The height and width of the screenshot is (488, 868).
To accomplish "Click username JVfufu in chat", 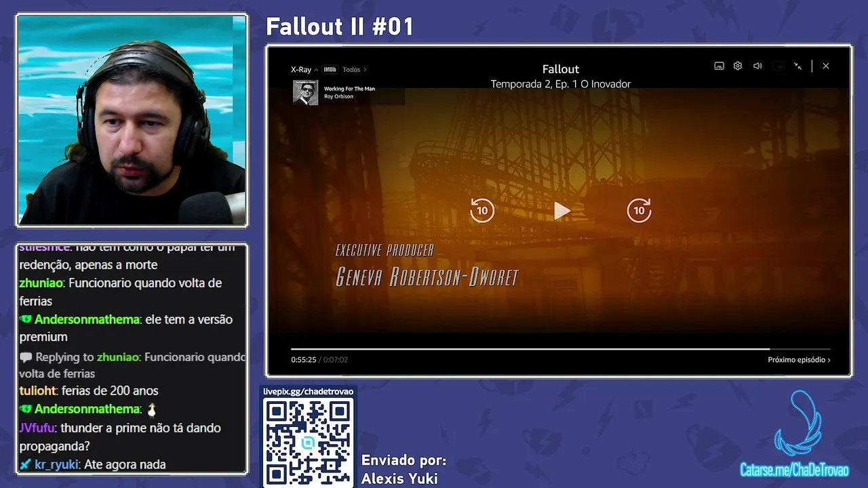I will pos(38,428).
